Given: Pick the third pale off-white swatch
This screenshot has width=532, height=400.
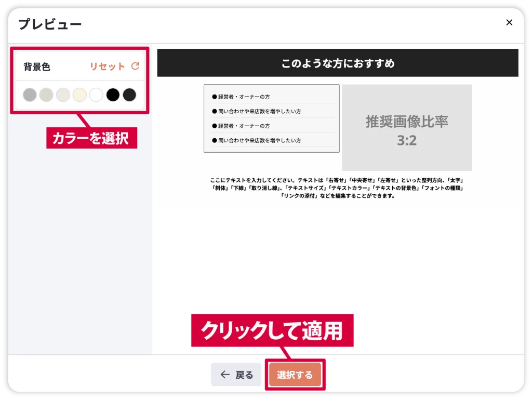Looking at the screenshot, I should pyautogui.click(x=63, y=95).
